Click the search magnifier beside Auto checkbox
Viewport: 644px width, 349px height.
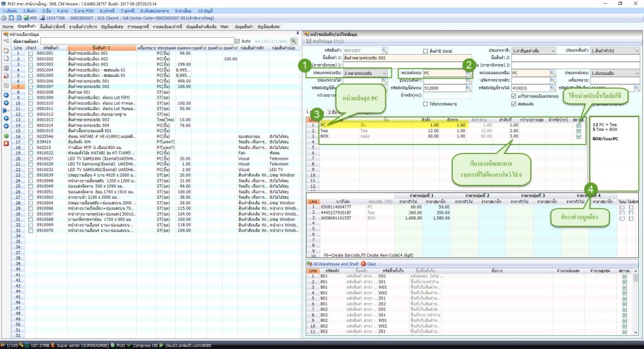point(294,41)
